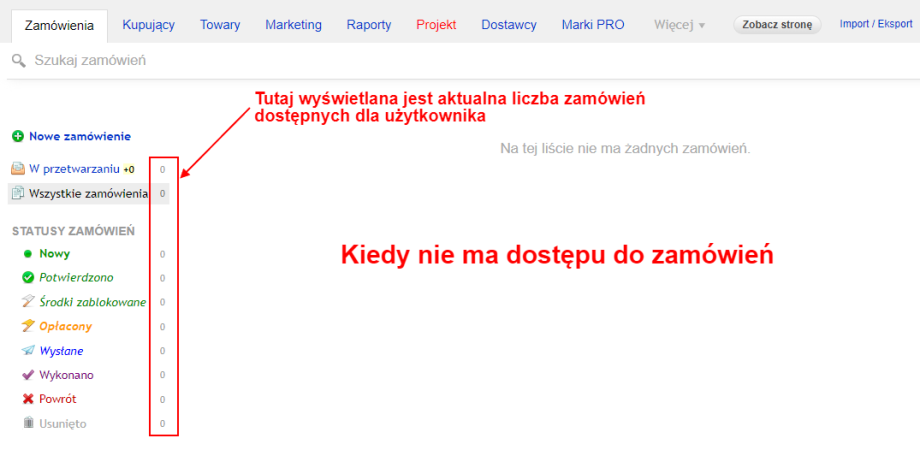Click the green checkmark 'Potwierdzono' icon
The image size is (920, 450).
point(28,278)
